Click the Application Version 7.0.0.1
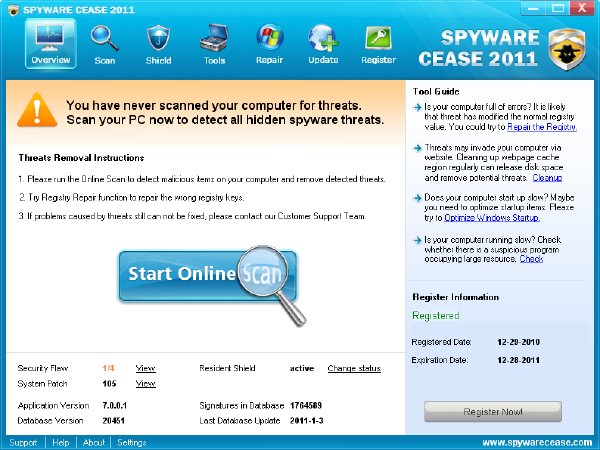Image resolution: width=600 pixels, height=450 pixels. point(114,405)
